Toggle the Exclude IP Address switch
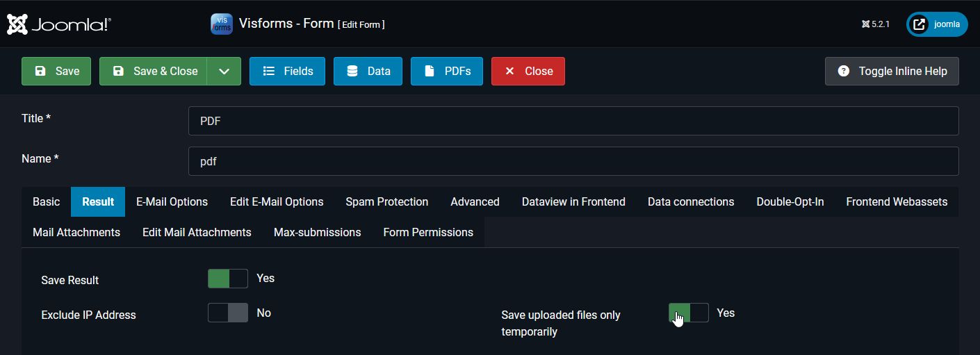Image resolution: width=980 pixels, height=355 pixels. (228, 313)
